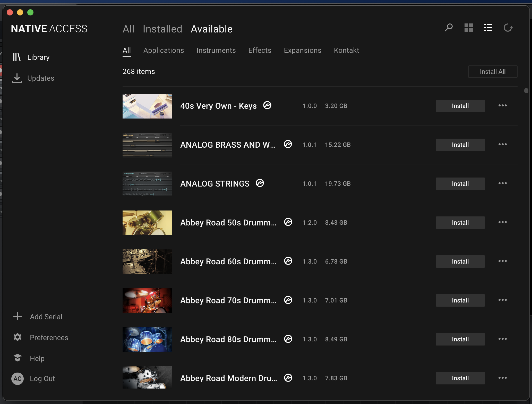Image resolution: width=532 pixels, height=404 pixels.
Task: Open more options for Abbey Road 70s Drummer
Action: 502,300
